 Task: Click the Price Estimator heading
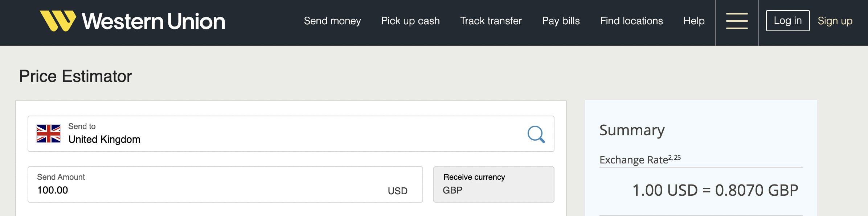(x=75, y=76)
